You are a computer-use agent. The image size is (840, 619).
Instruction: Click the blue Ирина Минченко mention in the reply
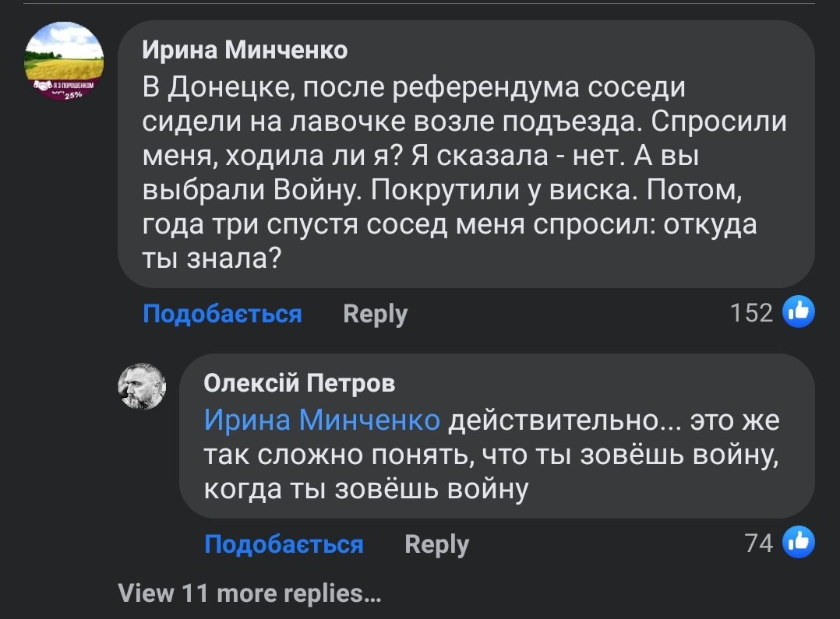[322, 420]
